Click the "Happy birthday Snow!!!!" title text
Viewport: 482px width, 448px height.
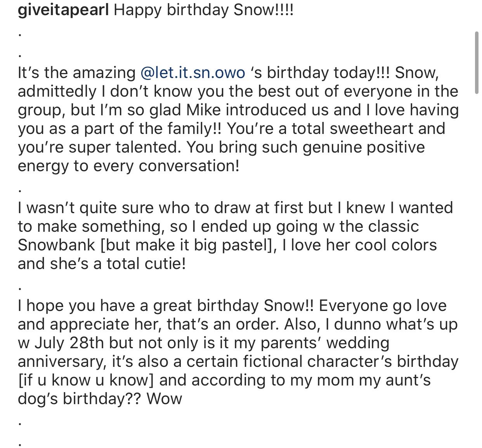pos(204,10)
